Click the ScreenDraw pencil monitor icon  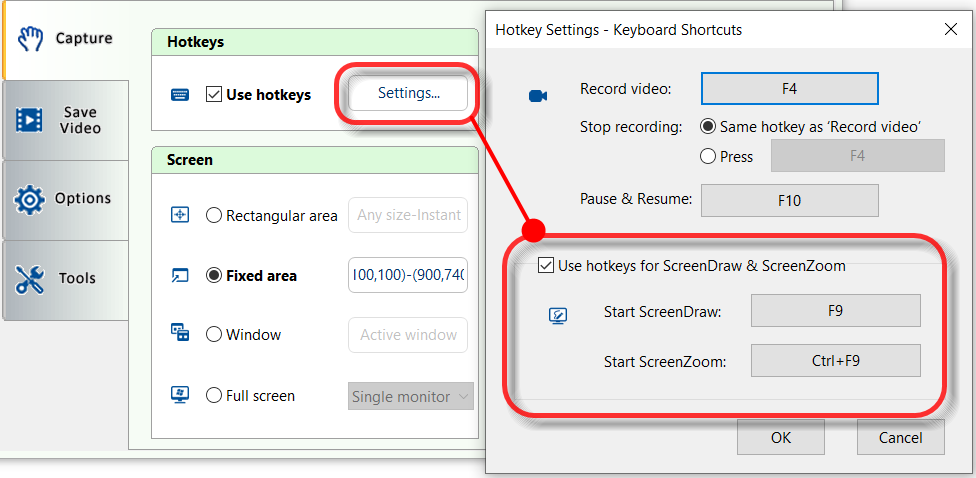click(558, 316)
